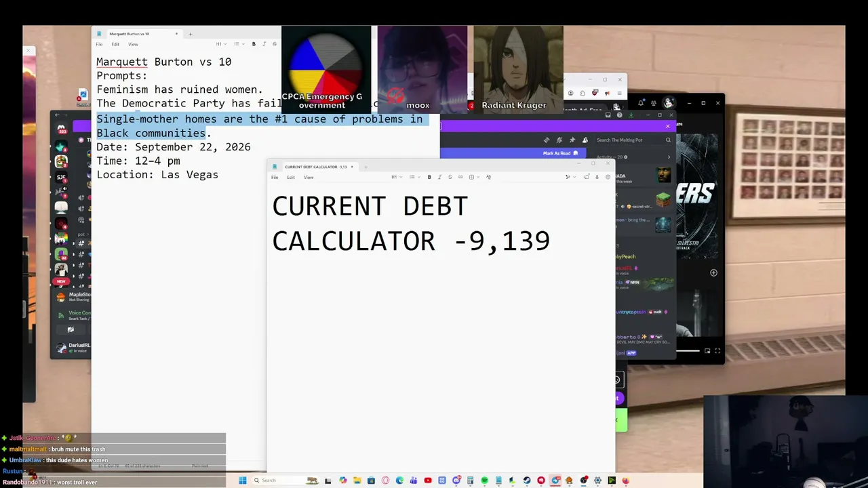Click Mark As Read in Discord
The image size is (868, 488).
point(560,153)
